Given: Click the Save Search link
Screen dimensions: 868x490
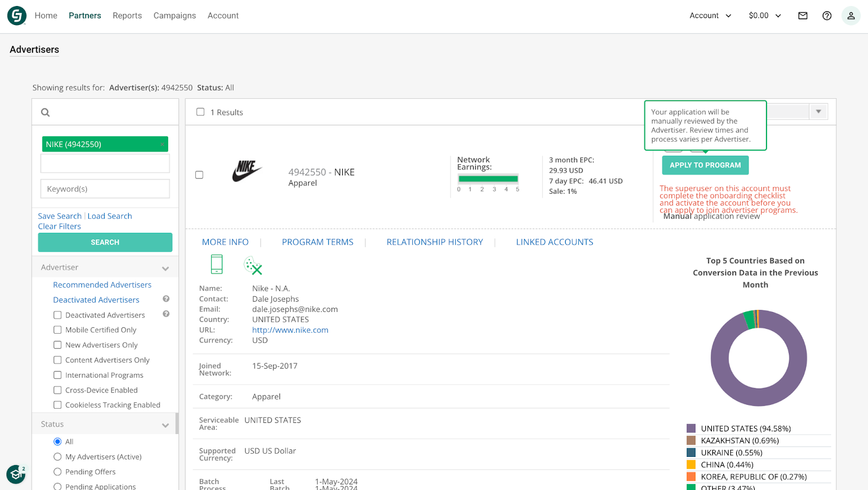Looking at the screenshot, I should (x=60, y=216).
